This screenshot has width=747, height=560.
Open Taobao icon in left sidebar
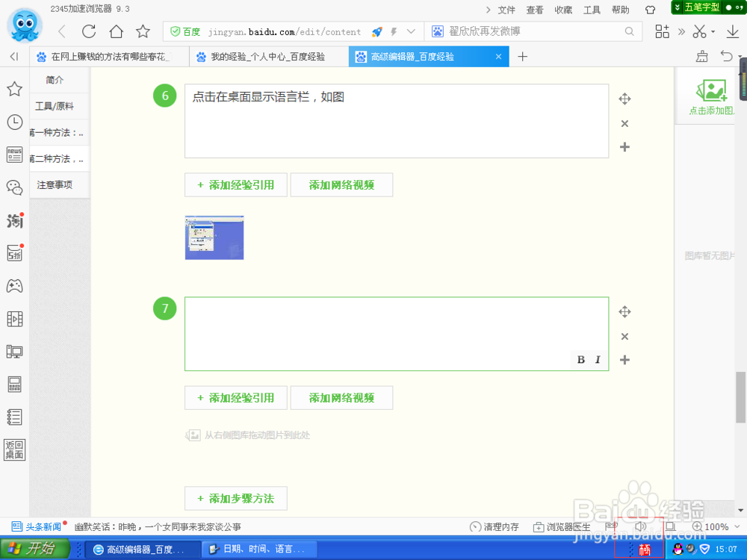tap(14, 220)
